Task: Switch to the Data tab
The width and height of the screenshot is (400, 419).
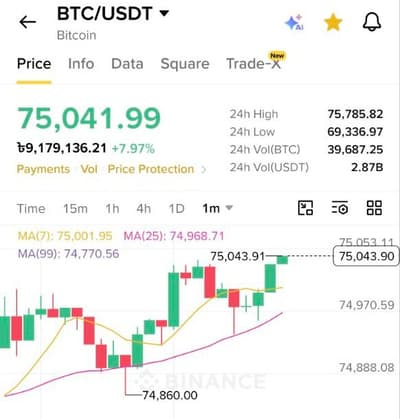Action: click(x=127, y=64)
